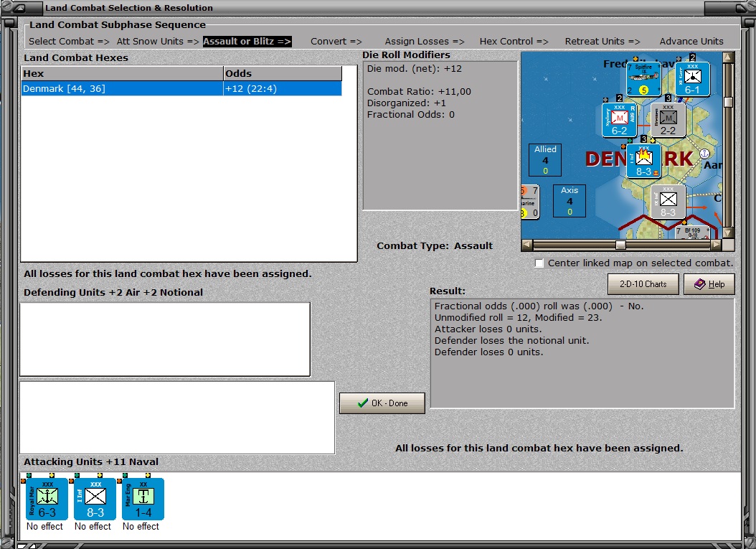
Task: Click the burning I Inf 8-3 unit on map
Action: (643, 161)
